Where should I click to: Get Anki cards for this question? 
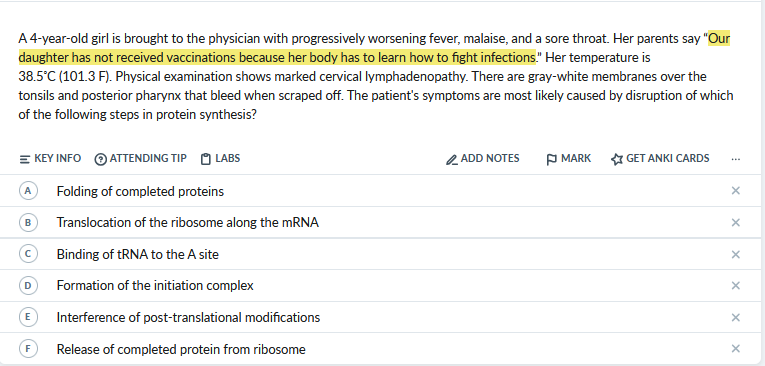point(660,159)
